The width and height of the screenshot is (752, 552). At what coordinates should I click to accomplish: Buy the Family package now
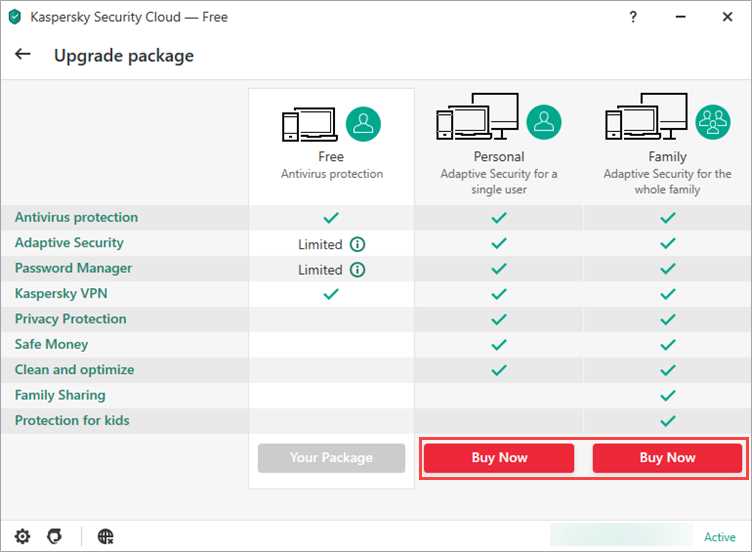[x=667, y=458]
